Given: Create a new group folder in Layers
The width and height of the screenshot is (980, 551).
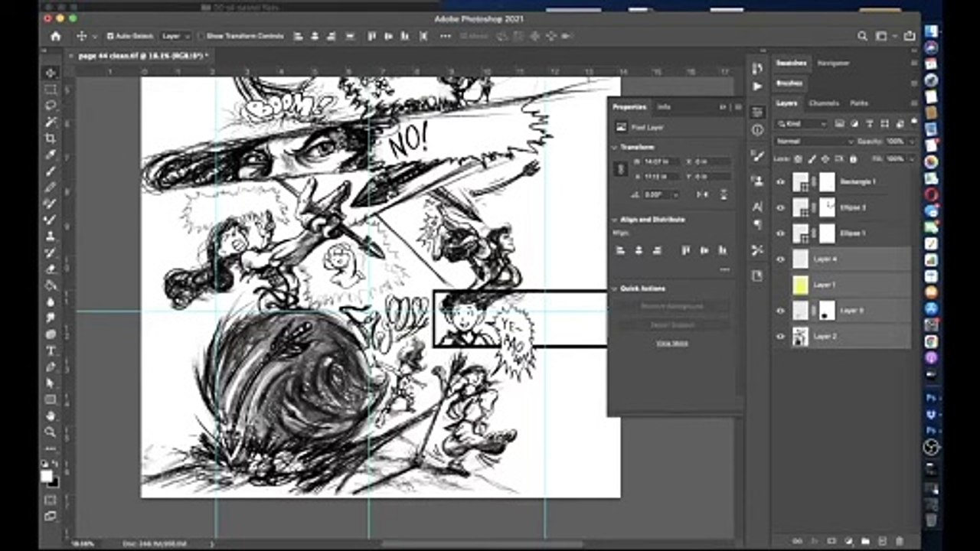Looking at the screenshot, I should coord(865,541).
